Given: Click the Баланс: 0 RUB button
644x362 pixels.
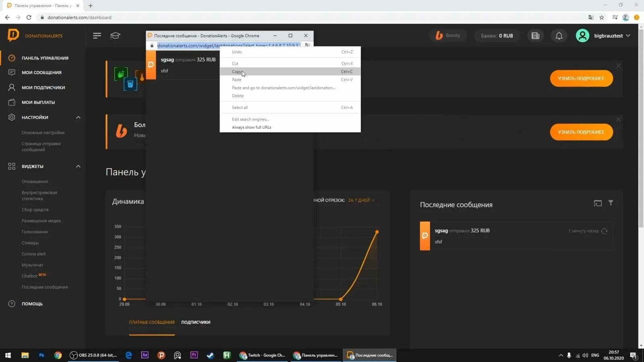Looking at the screenshot, I should click(497, 36).
